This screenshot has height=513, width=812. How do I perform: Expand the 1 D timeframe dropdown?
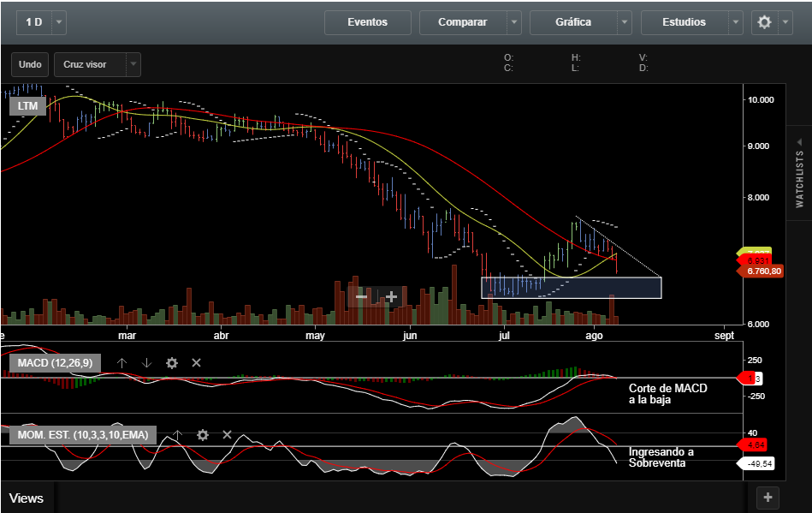(x=58, y=22)
